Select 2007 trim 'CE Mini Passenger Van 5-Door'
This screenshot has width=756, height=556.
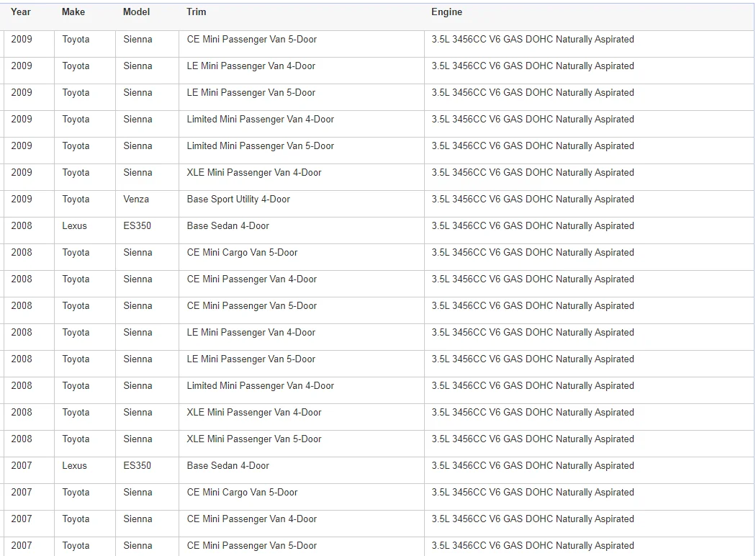tap(252, 545)
